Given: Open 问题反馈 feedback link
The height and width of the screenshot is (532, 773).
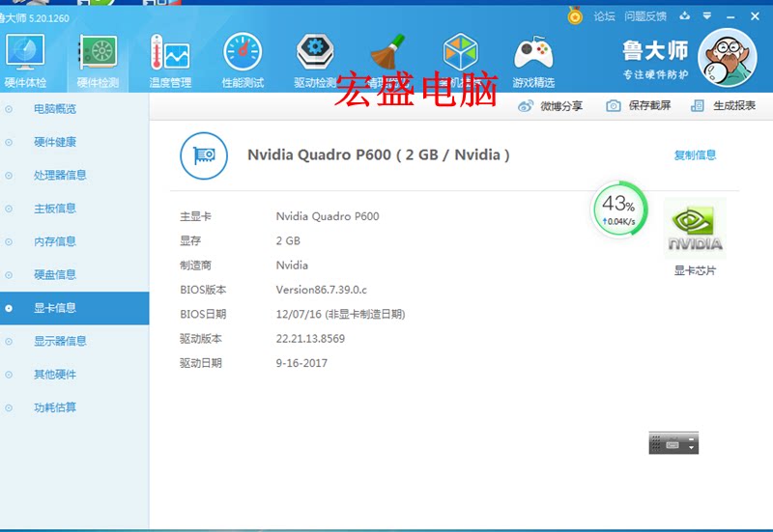Looking at the screenshot, I should coord(645,16).
